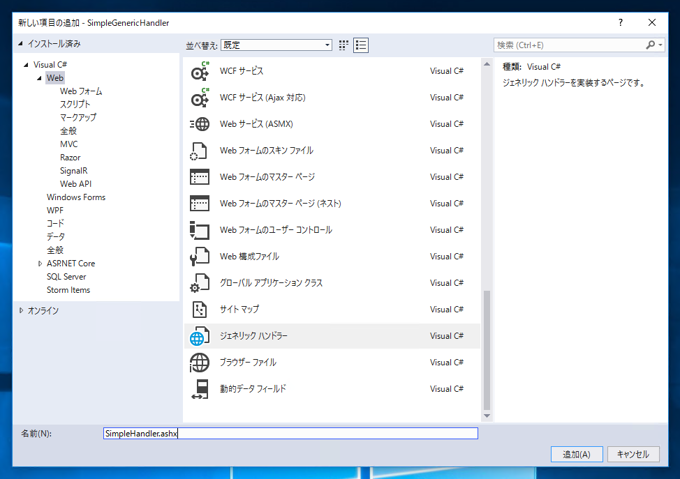Close the 新しい項目の追加 dialog

click(652, 23)
